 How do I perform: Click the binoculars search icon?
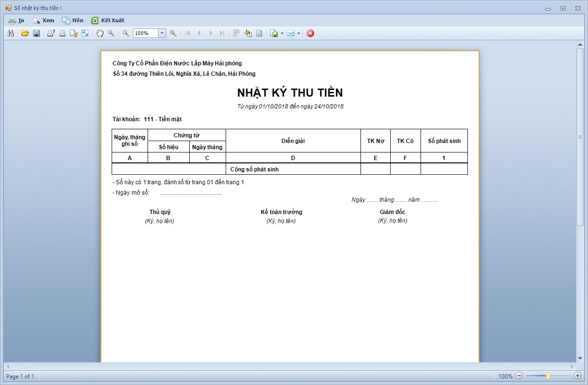(10, 33)
